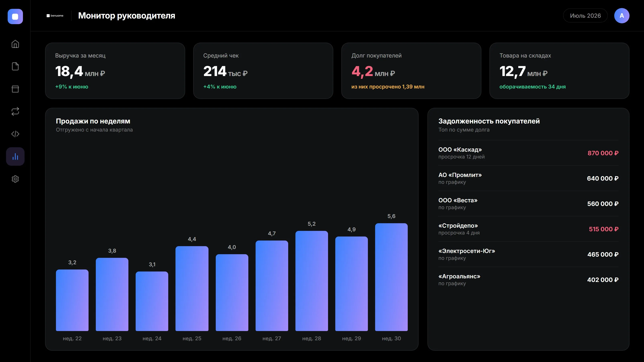This screenshot has height=362, width=644.
Task: Click the просрочка 4 дня status
Action: click(459, 233)
